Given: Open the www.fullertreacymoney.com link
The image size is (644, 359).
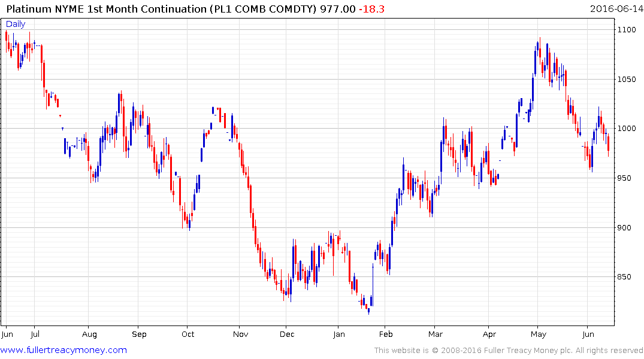Looking at the screenshot, I should pos(64,350).
